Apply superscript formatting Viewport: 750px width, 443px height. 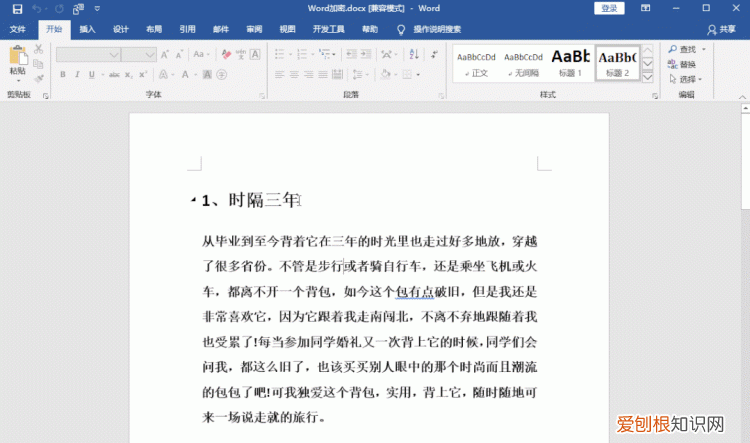[143, 75]
